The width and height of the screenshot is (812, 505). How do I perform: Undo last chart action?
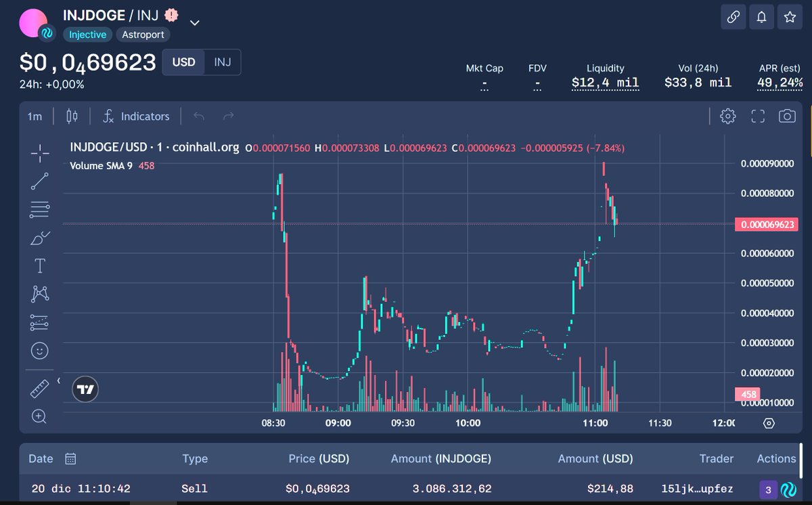(x=199, y=116)
